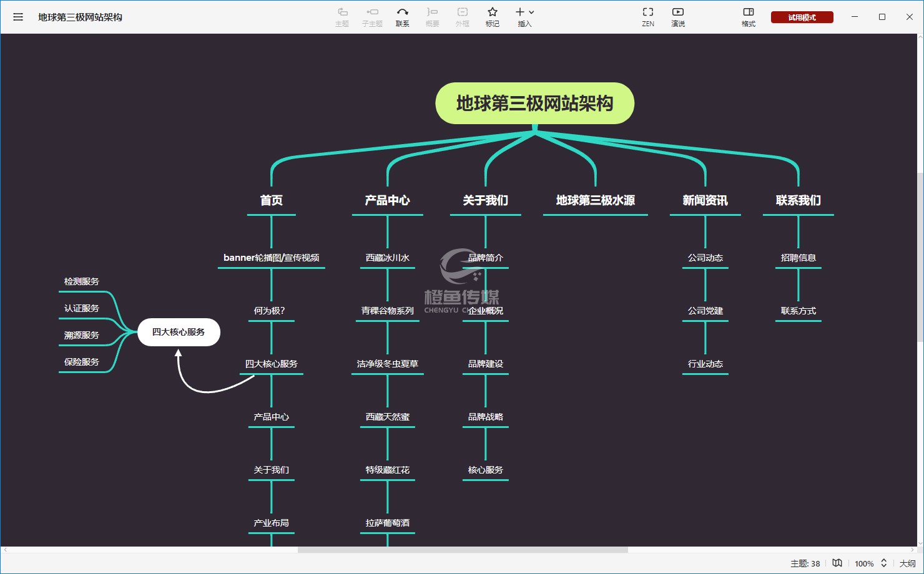Click the topic count 主题: 38
The height and width of the screenshot is (574, 924).
tap(805, 563)
